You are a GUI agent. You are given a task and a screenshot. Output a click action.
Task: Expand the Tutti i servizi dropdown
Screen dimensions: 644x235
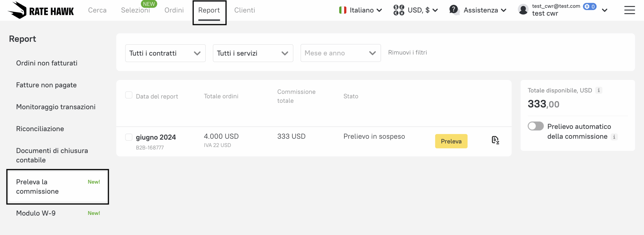[253, 53]
